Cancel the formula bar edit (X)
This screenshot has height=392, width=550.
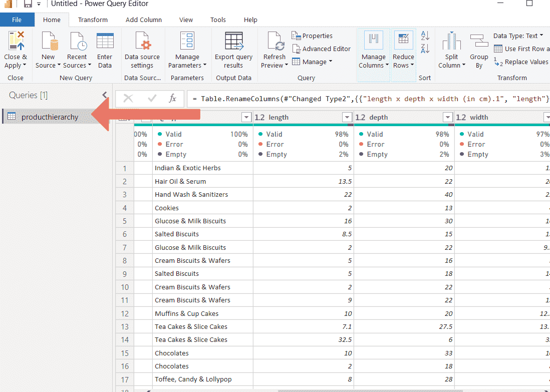128,99
